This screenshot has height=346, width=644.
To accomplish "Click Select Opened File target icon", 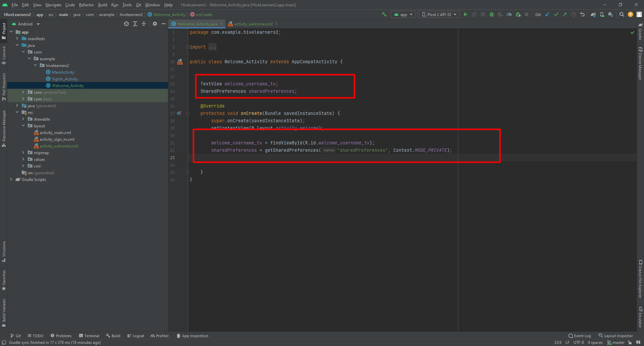I will click(126, 24).
